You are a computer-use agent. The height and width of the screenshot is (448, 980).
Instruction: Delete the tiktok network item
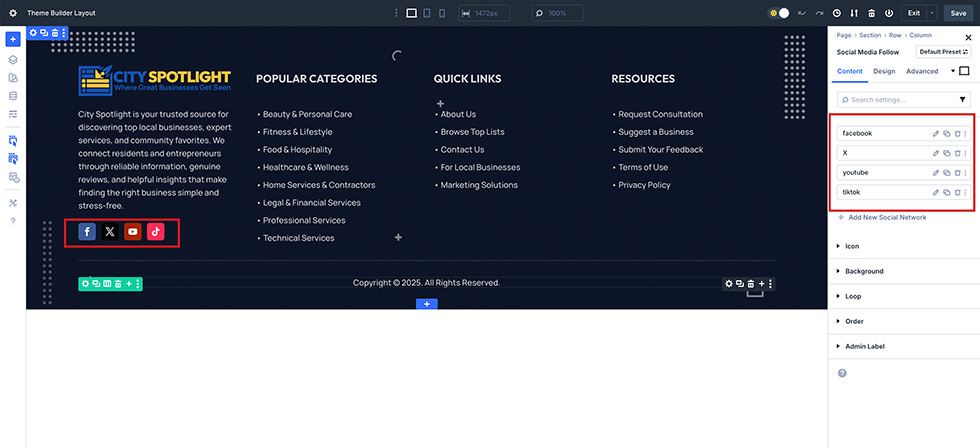956,192
